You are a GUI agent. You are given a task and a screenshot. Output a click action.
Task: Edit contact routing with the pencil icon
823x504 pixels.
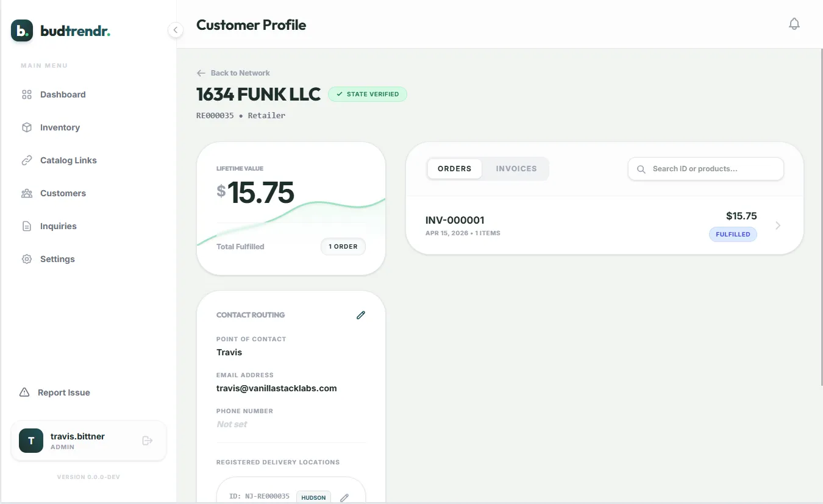pyautogui.click(x=361, y=315)
